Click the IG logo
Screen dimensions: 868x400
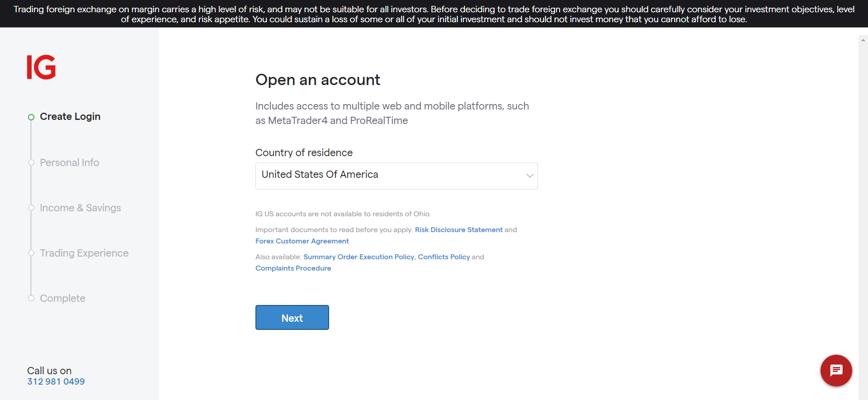41,67
